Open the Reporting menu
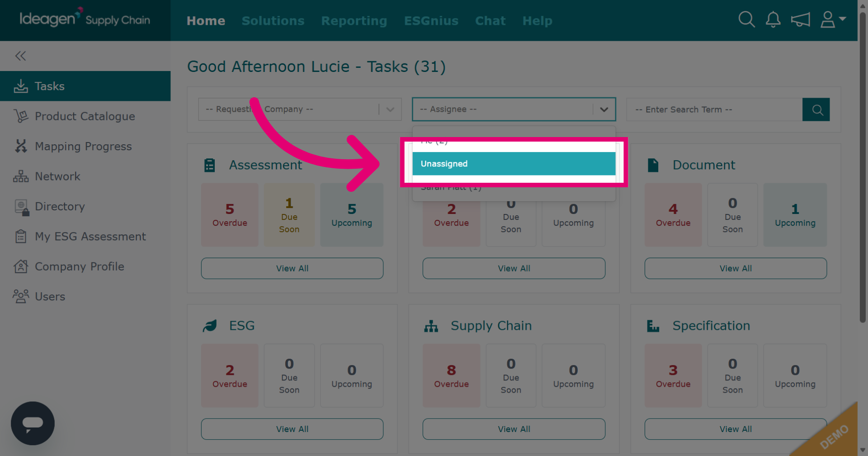The height and width of the screenshot is (456, 868). coord(354,21)
